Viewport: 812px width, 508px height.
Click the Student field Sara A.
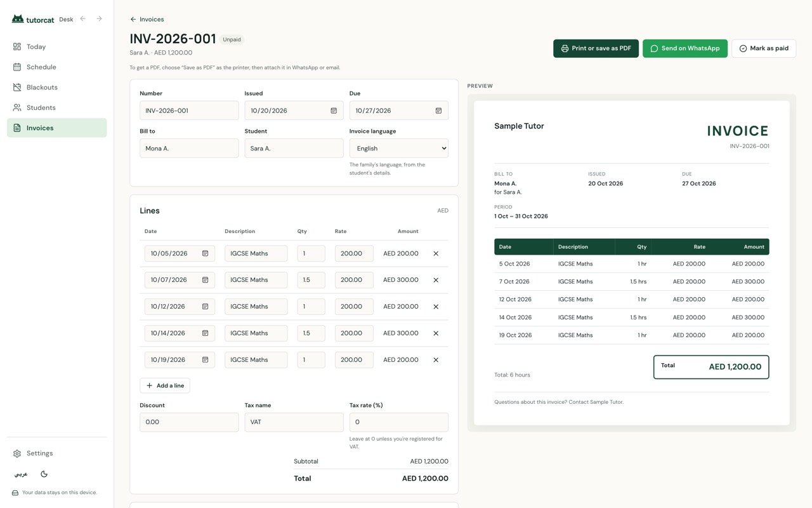pos(294,149)
